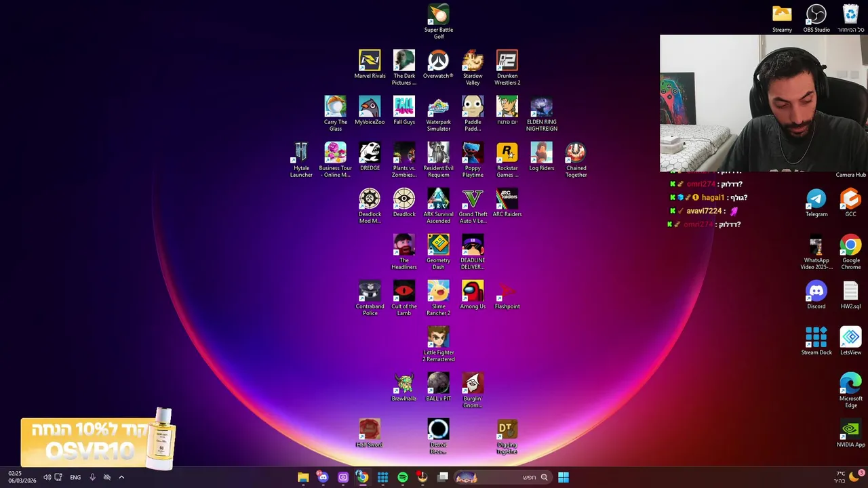This screenshot has width=868, height=488.
Task: Select the Deadlock Mod Manager icon
Action: coord(370,206)
